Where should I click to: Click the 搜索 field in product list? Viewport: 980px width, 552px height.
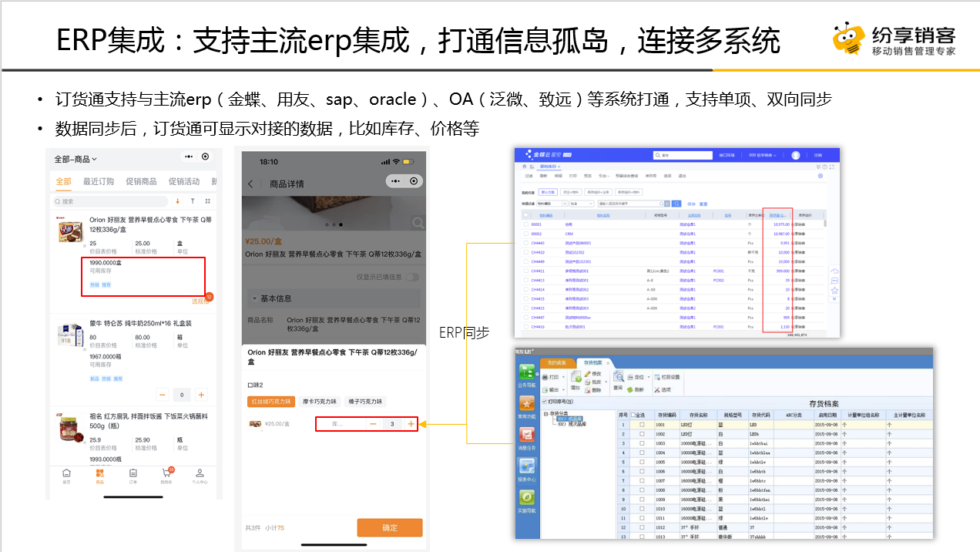pos(110,201)
